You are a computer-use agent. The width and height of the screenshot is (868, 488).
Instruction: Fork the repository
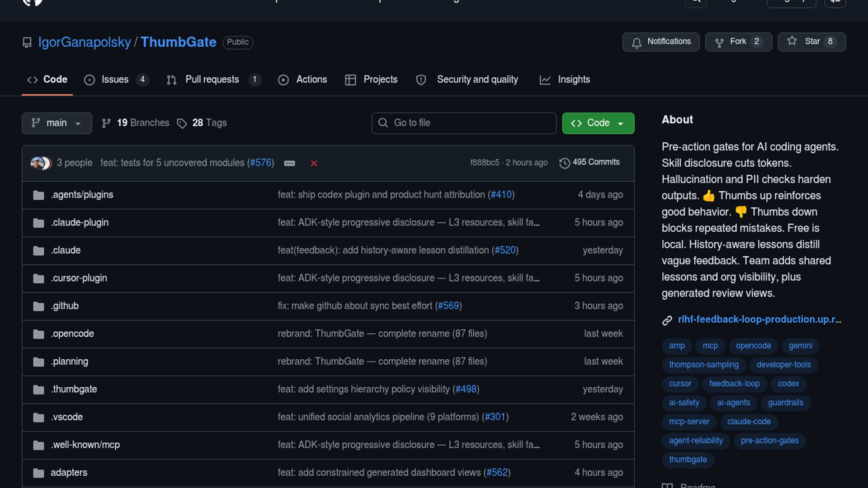pyautogui.click(x=738, y=42)
